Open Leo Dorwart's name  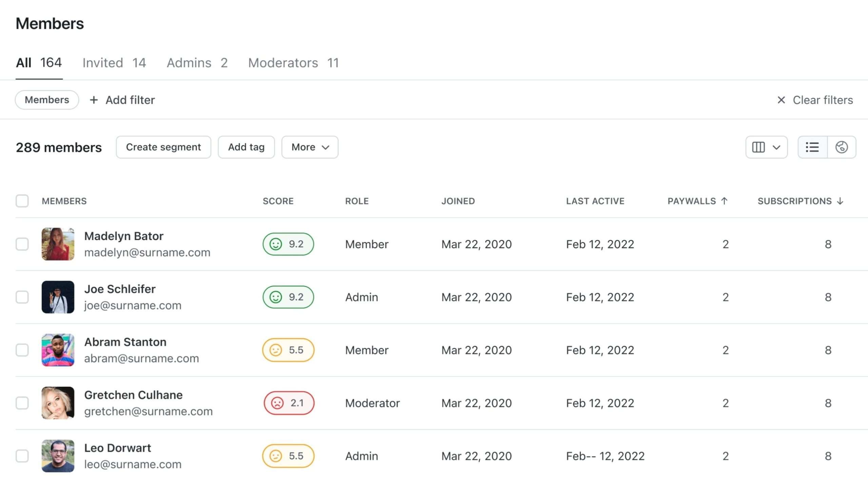point(117,448)
